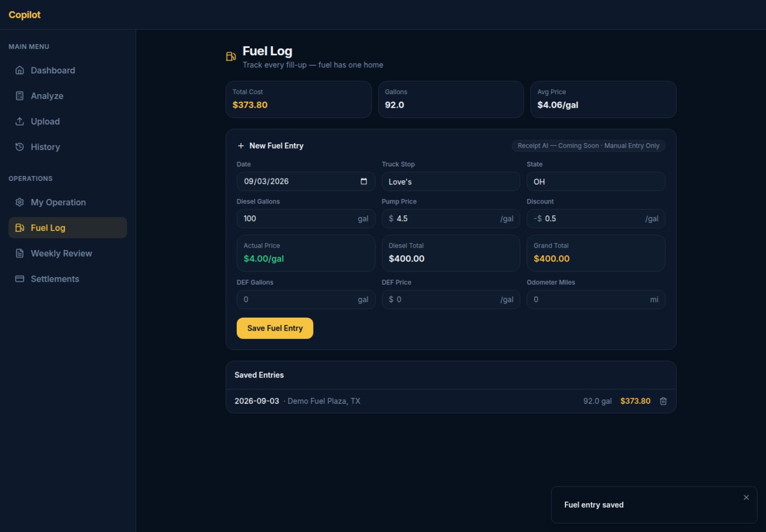Click the fuel pump icon beside page title
Screen dimensions: 766x532
pyautogui.click(x=231, y=56)
